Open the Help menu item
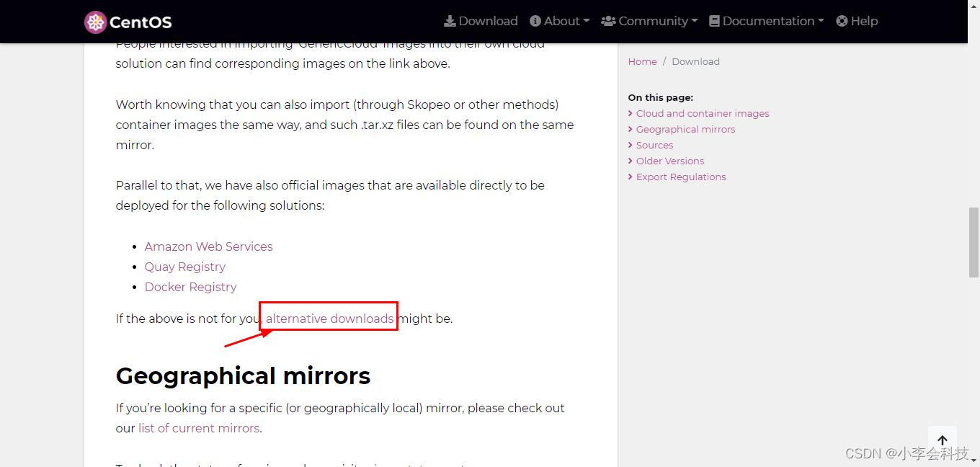 click(857, 21)
